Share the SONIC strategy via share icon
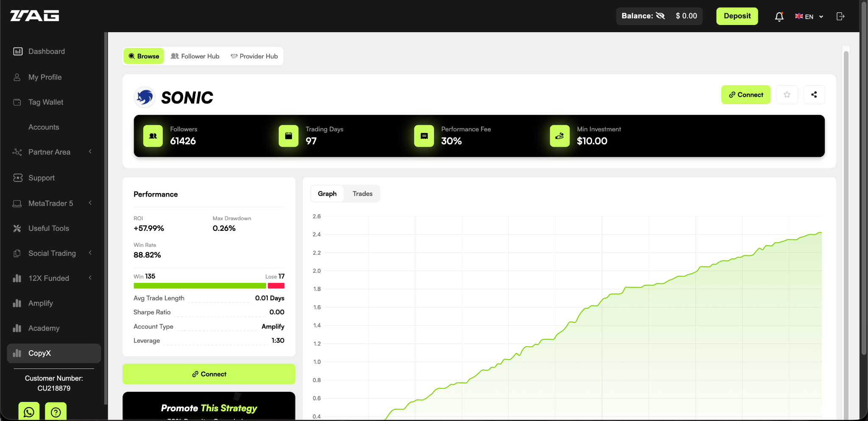This screenshot has width=868, height=421. (813, 94)
